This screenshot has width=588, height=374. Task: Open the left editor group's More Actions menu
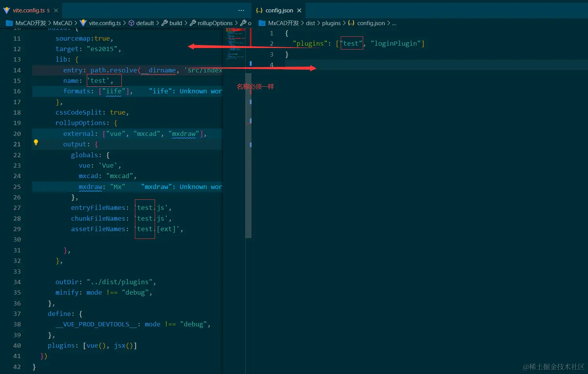click(x=241, y=10)
